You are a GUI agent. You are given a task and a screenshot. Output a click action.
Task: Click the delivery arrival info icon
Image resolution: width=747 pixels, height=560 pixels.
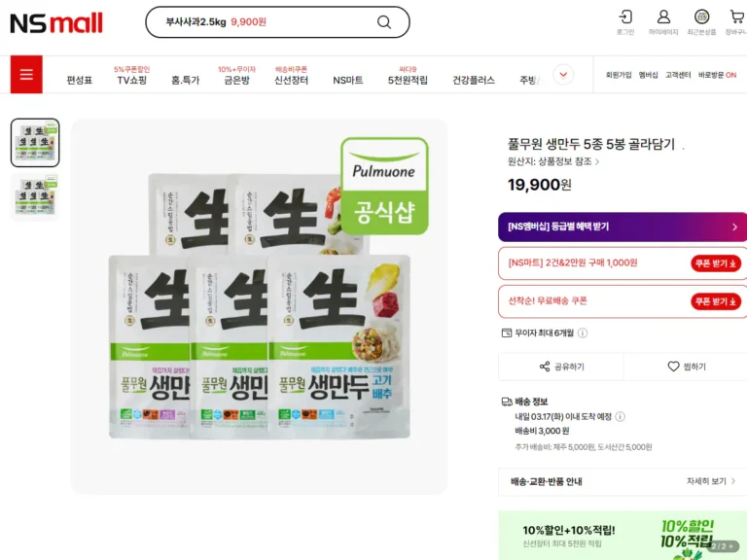620,416
